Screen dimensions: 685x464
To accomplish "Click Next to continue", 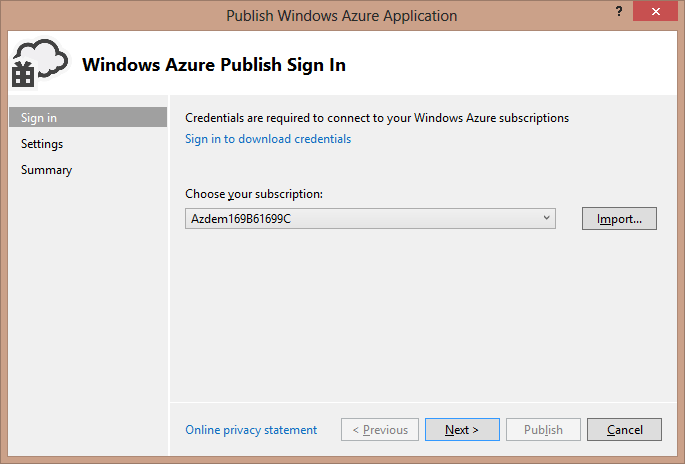I will coord(462,429).
